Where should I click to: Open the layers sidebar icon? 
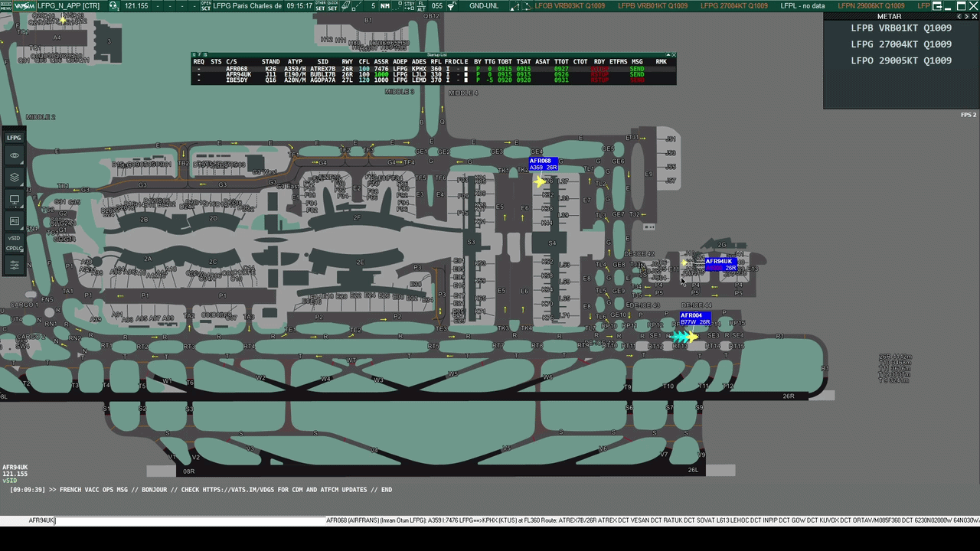pyautogui.click(x=14, y=178)
